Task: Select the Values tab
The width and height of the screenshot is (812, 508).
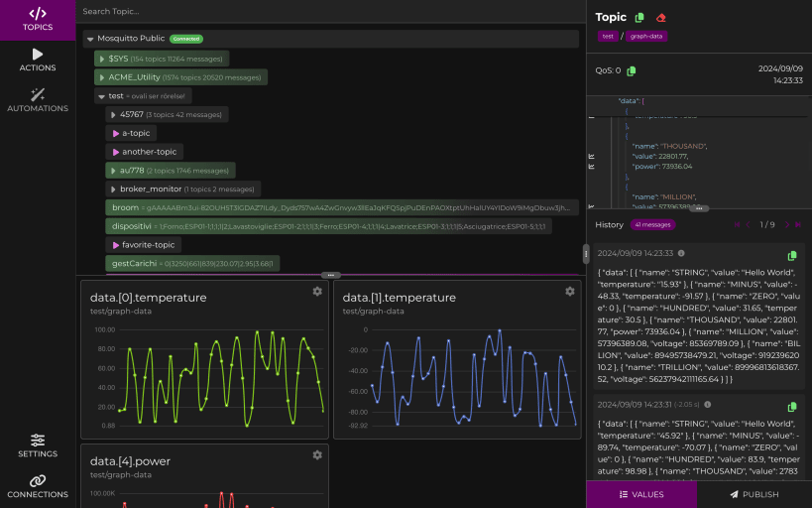Action: 641,494
